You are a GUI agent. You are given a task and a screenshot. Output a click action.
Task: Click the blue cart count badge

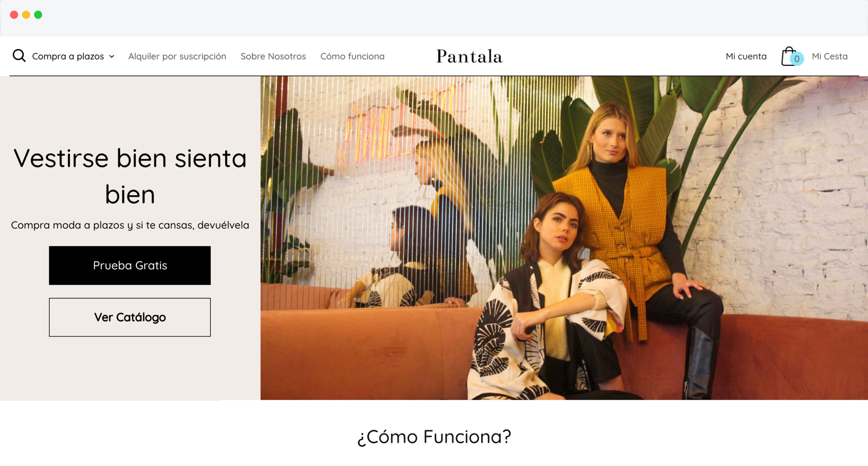click(797, 59)
